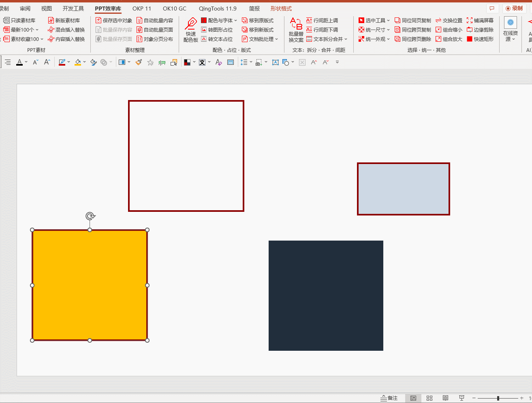Screen dimensions: 532x403
Task: Click 快速矩形 tool
Action: click(480, 39)
